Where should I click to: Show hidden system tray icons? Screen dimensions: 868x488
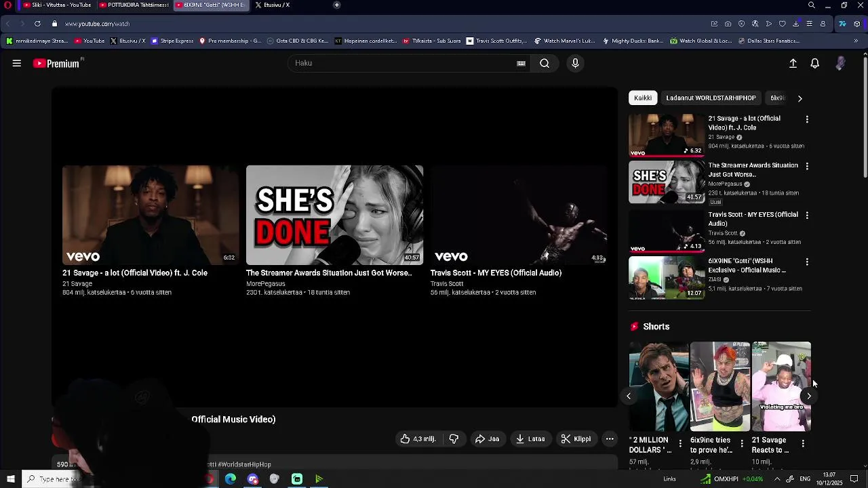pyautogui.click(x=777, y=479)
